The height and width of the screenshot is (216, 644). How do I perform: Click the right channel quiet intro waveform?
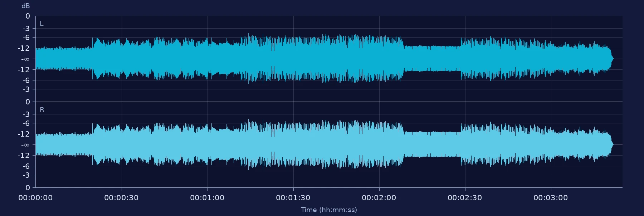(64, 144)
